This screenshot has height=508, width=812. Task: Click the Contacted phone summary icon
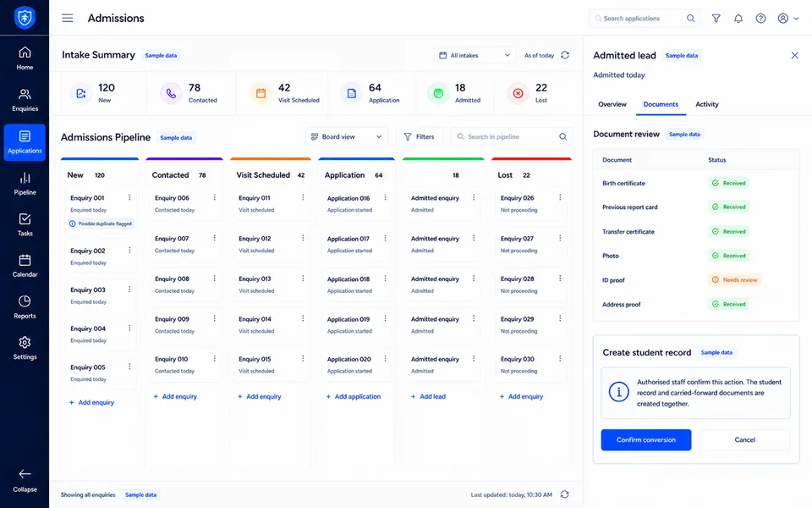[x=171, y=93]
